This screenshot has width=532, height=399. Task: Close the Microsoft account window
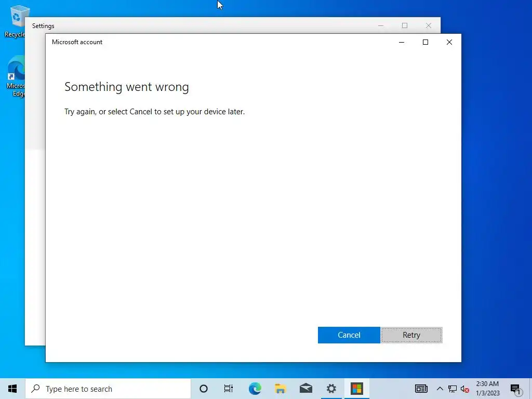449,42
